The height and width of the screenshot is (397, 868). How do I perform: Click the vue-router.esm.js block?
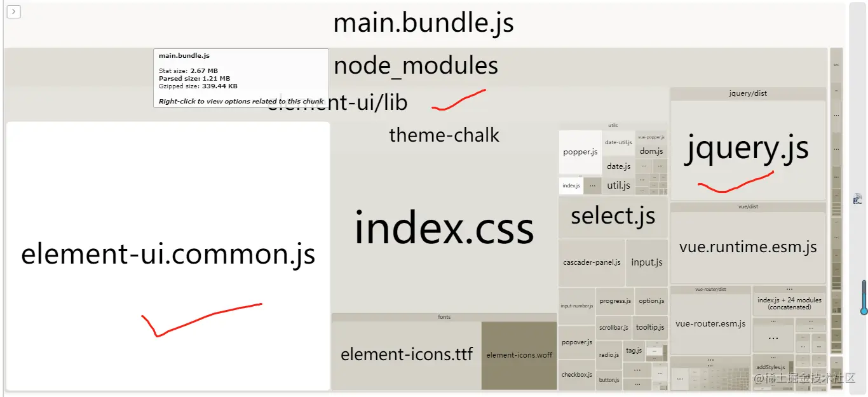[x=710, y=324]
